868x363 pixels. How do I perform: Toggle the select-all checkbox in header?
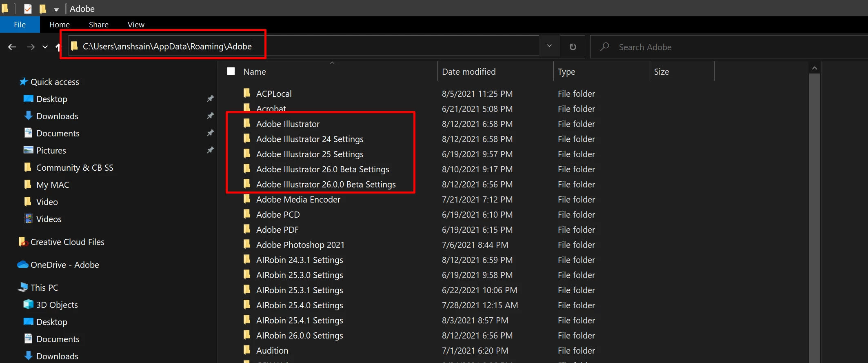[x=231, y=71]
